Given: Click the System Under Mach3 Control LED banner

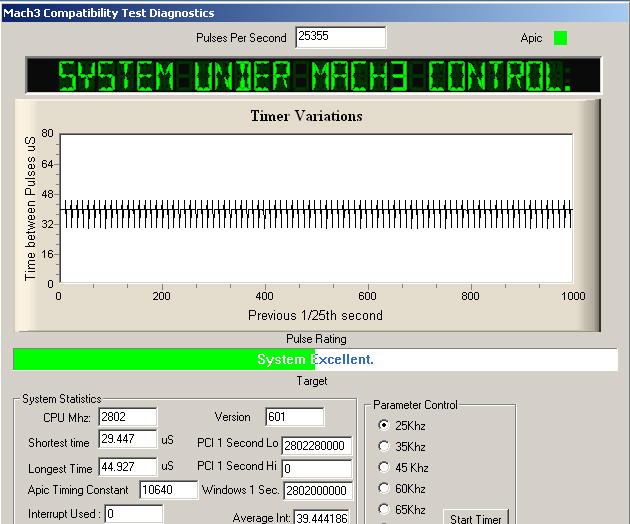Looking at the screenshot, I should click(x=314, y=75).
